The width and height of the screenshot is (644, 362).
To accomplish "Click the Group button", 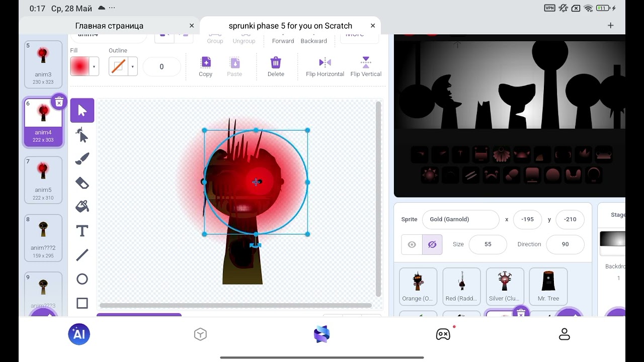I will point(215,40).
